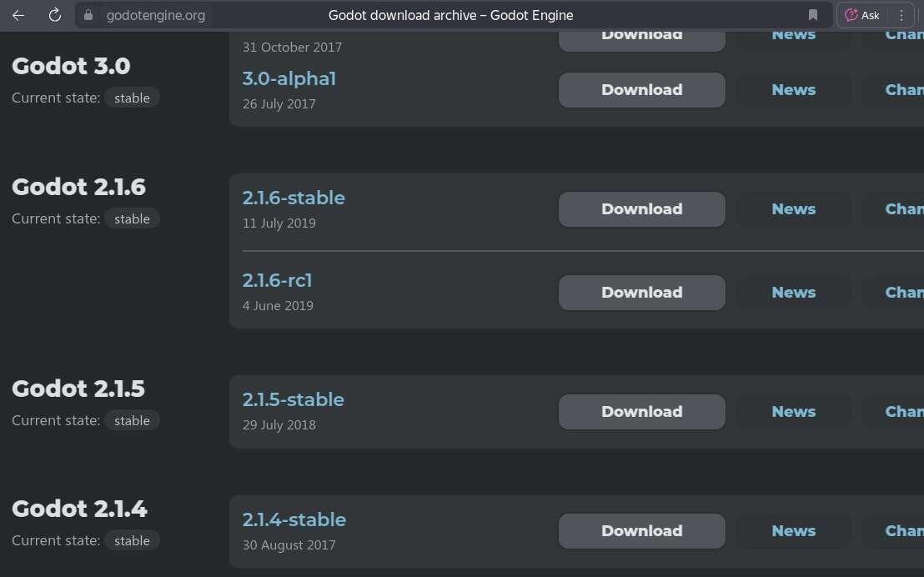Download the 2.1.4-stable release
Screen dimensions: 924x577
click(x=641, y=530)
